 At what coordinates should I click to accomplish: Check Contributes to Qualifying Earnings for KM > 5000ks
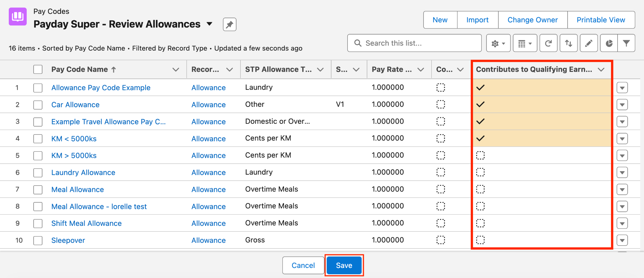[x=480, y=155]
